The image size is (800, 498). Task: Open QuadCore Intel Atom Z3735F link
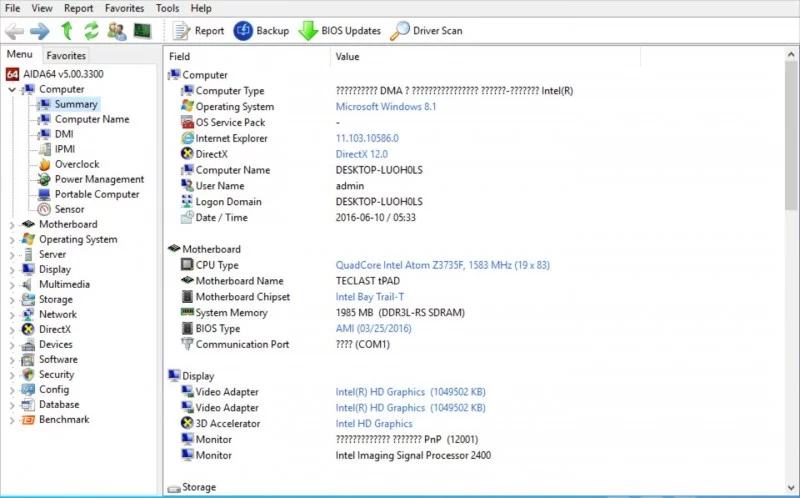(442, 265)
